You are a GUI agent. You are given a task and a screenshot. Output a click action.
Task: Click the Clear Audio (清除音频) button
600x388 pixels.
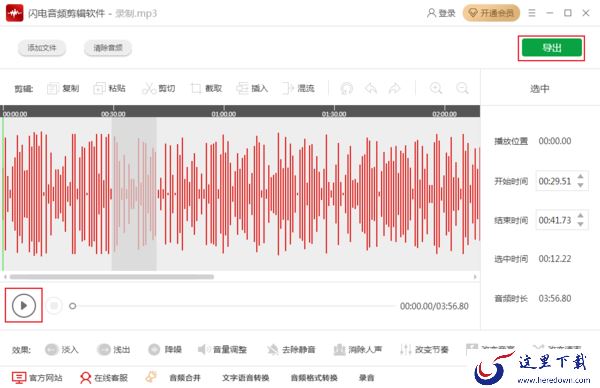point(108,48)
